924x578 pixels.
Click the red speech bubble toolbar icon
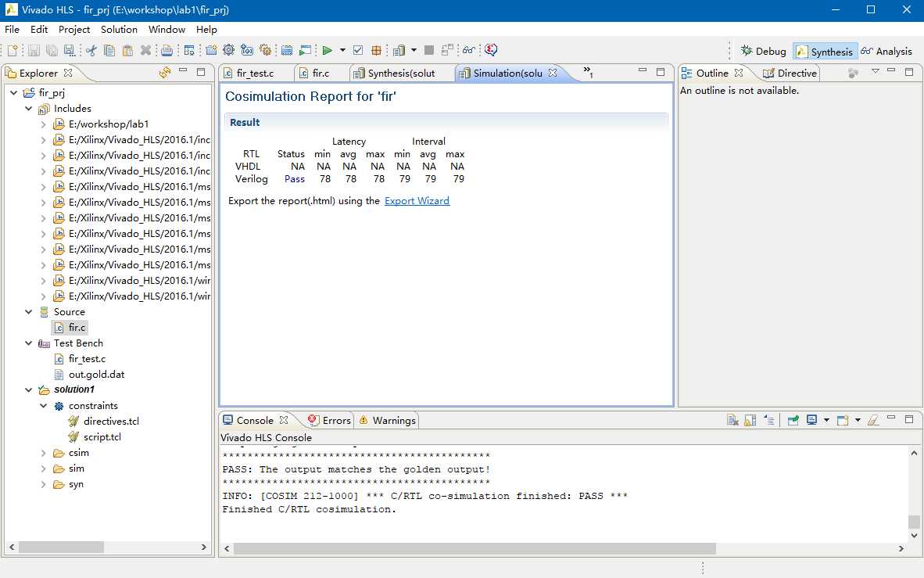pos(490,50)
